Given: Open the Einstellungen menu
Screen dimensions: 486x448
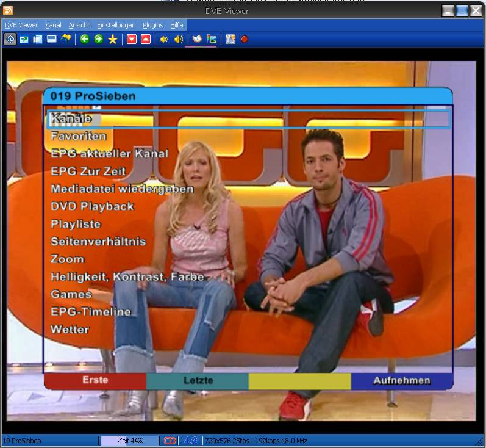Looking at the screenshot, I should click(116, 25).
